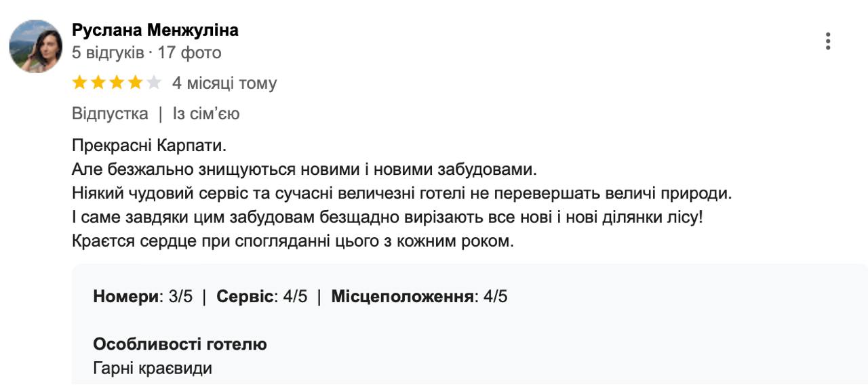Click the sentence ending 'величі природи'
868x391 pixels.
point(401,193)
